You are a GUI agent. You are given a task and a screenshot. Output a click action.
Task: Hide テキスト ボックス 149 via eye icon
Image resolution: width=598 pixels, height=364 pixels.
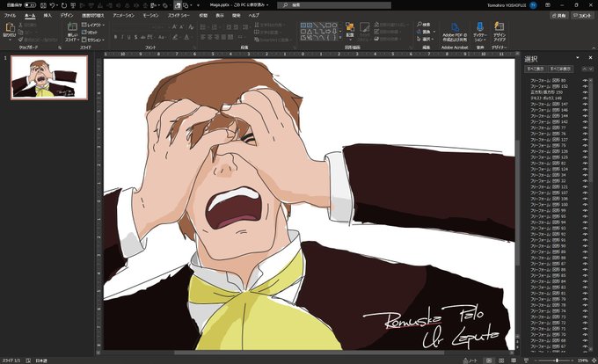(x=585, y=98)
